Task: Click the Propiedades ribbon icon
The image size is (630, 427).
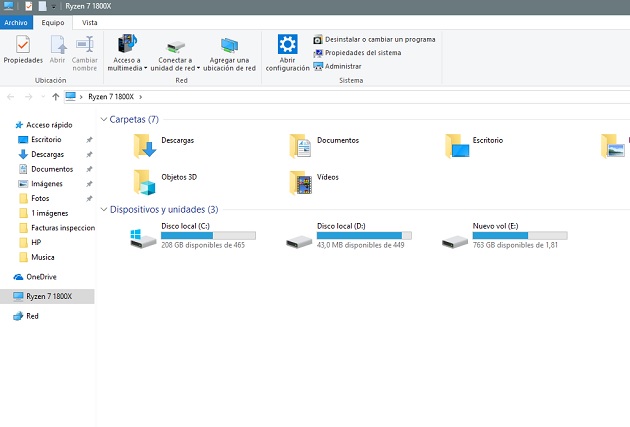Action: coord(23,45)
